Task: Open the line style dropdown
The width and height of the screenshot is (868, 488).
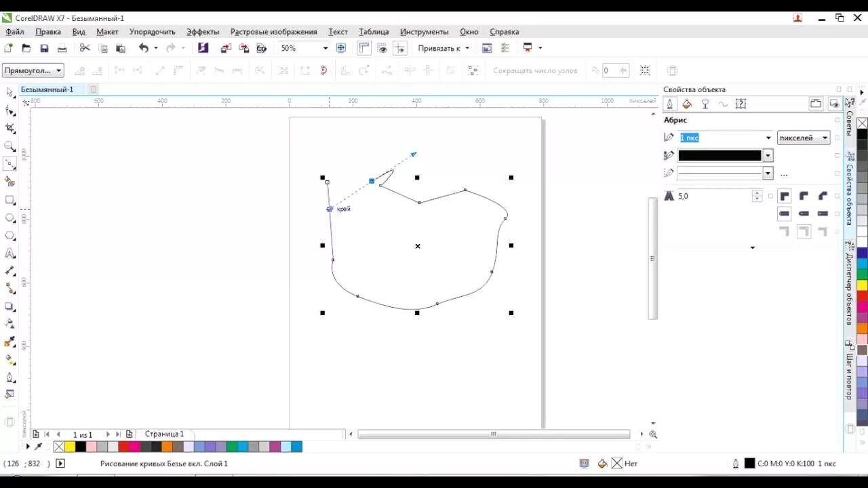Action: (x=768, y=174)
